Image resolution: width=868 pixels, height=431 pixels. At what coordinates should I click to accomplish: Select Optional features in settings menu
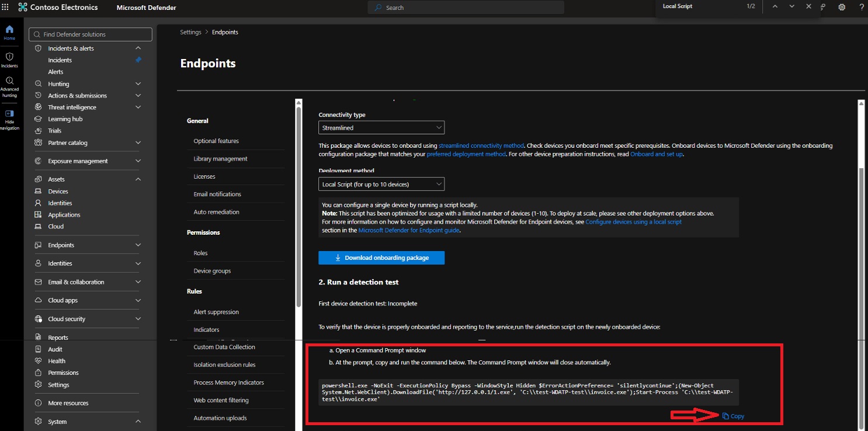pyautogui.click(x=216, y=141)
